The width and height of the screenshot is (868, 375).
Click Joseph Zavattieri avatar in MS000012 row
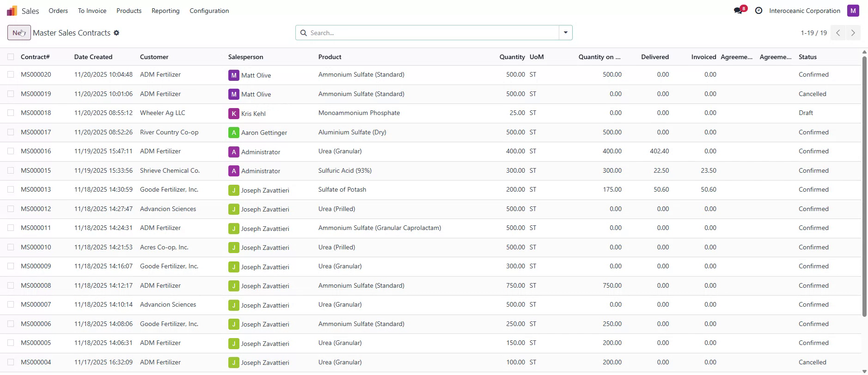click(233, 209)
